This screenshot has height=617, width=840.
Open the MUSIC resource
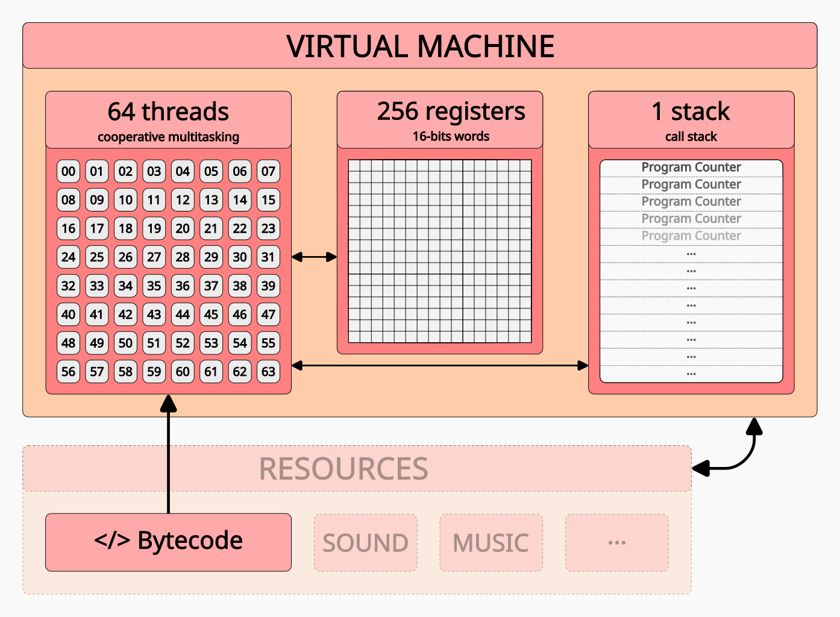point(491,542)
